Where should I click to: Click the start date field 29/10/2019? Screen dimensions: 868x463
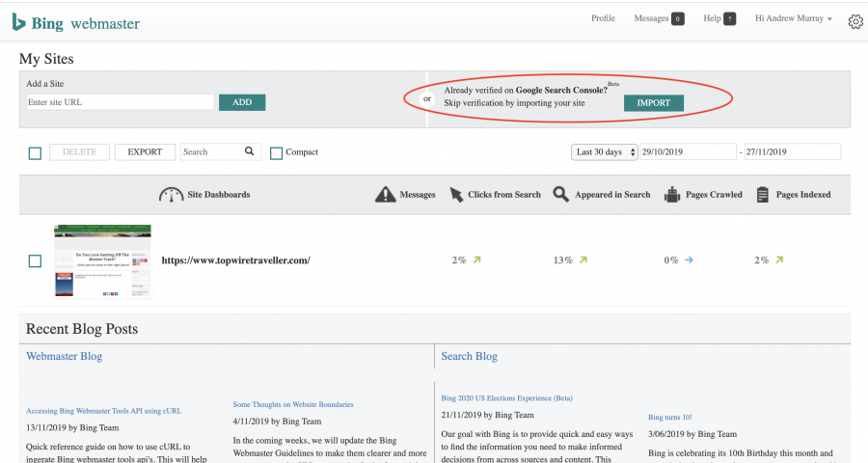[688, 151]
